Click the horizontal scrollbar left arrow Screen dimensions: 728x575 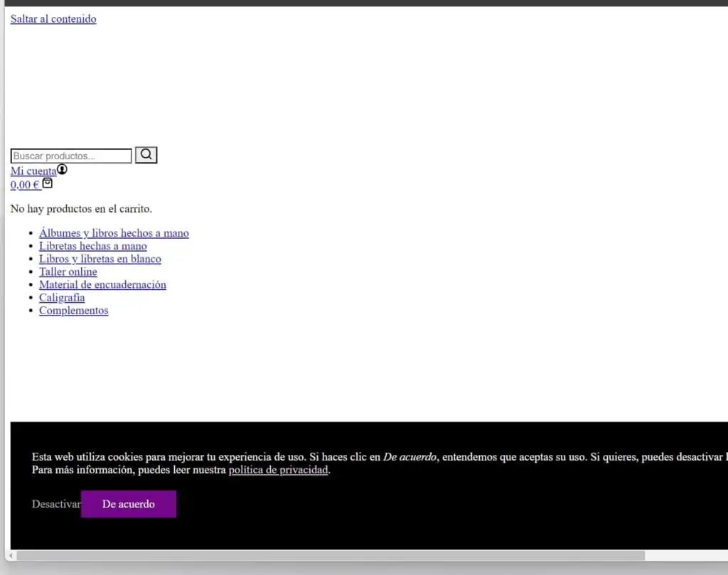coord(11,556)
